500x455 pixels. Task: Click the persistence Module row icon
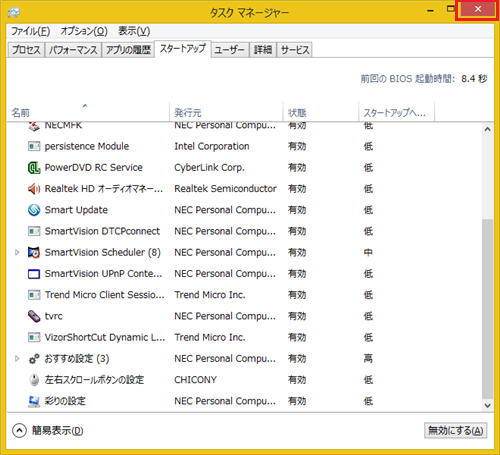click(34, 146)
